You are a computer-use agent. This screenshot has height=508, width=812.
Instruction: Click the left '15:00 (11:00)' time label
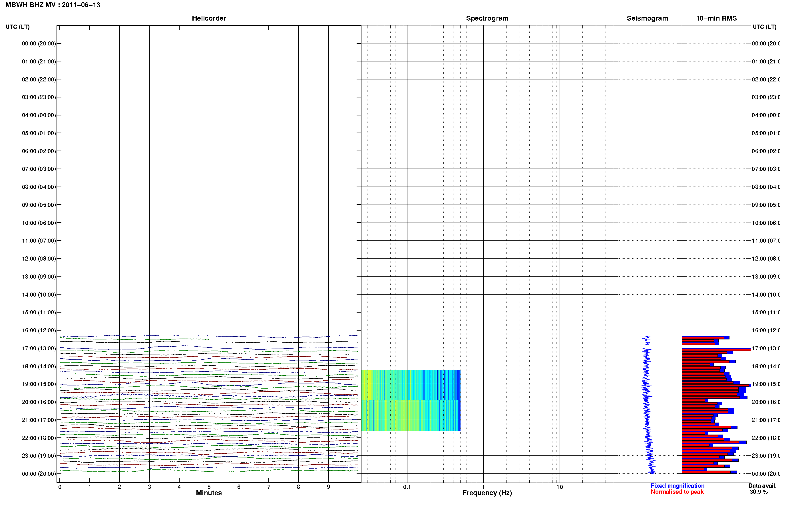pos(39,313)
